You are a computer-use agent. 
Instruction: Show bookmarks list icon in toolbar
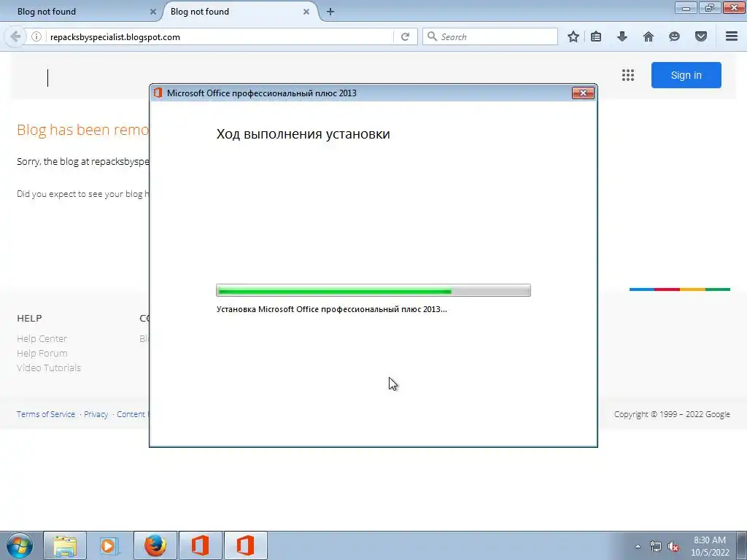tap(596, 36)
